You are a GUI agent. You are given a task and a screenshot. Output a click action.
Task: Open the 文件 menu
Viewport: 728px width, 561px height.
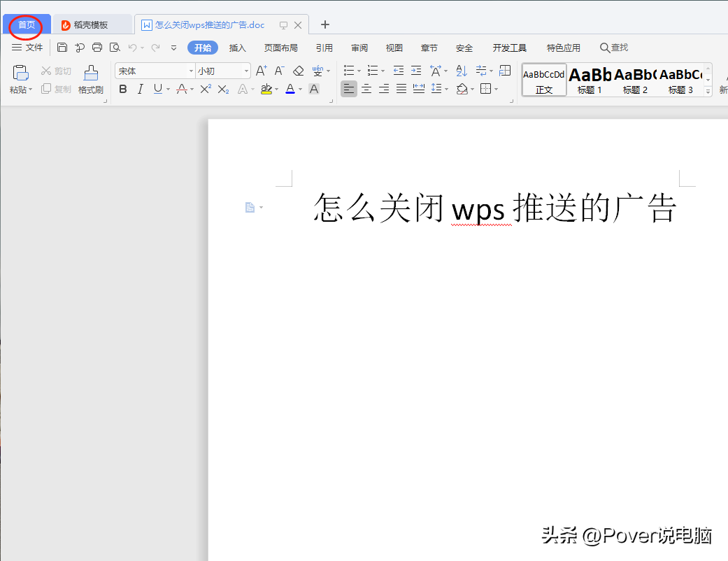tap(27, 48)
